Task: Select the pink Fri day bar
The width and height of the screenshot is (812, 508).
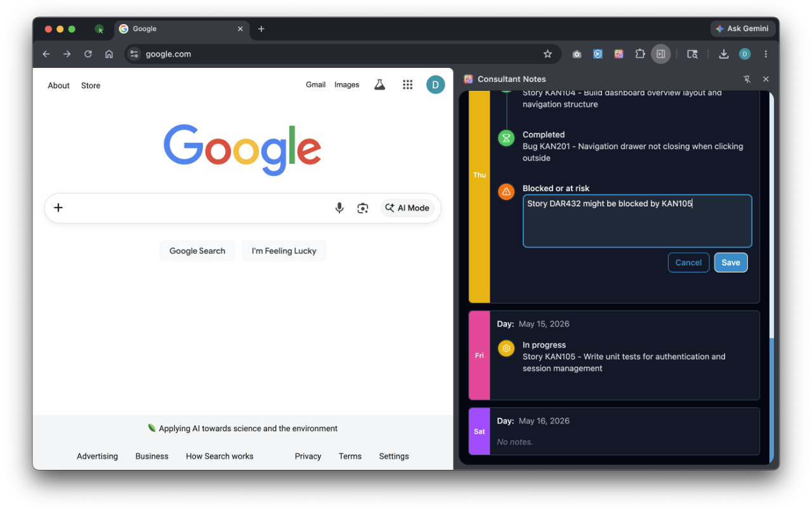Action: pyautogui.click(x=480, y=356)
